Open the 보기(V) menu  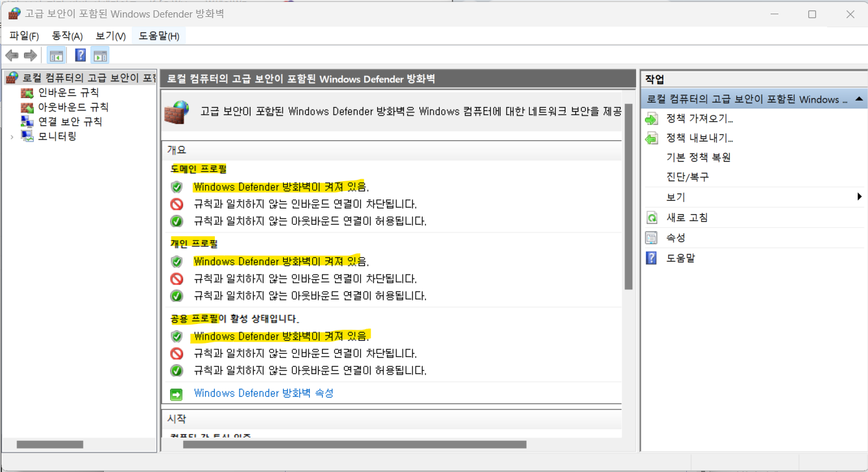[110, 36]
